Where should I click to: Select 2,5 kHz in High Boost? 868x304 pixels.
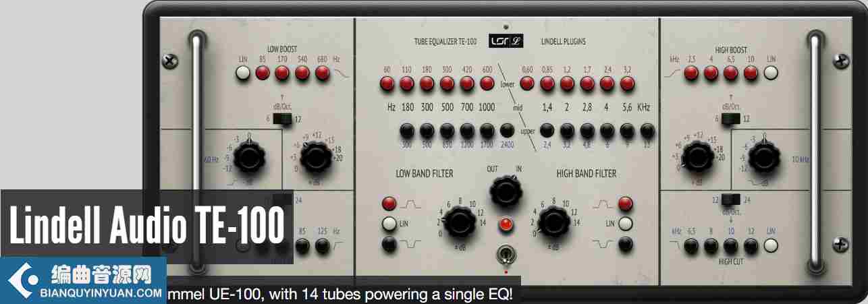click(x=691, y=73)
